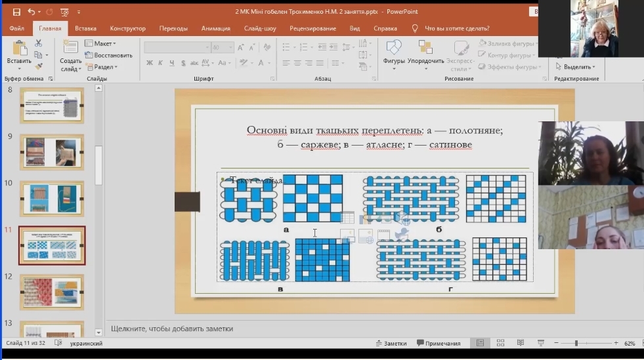This screenshot has width=644, height=360.
Task: Toggle justify text alignment
Action: tap(320, 63)
